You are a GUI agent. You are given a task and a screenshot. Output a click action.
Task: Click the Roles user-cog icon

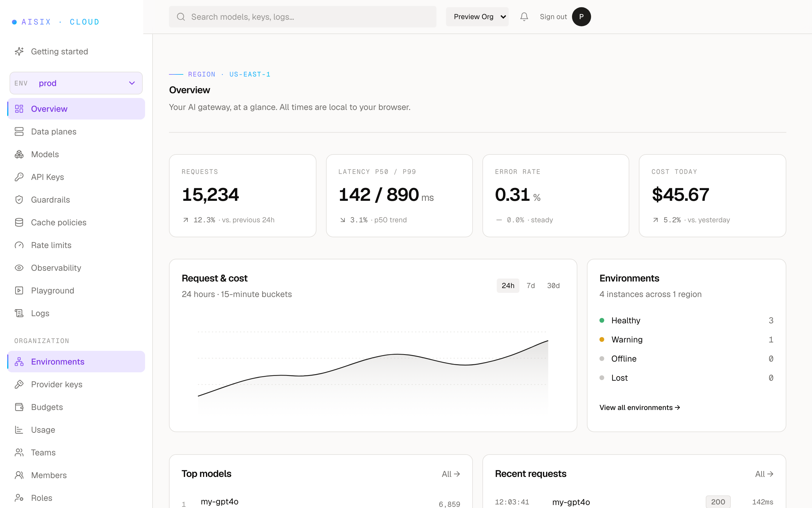(19, 498)
